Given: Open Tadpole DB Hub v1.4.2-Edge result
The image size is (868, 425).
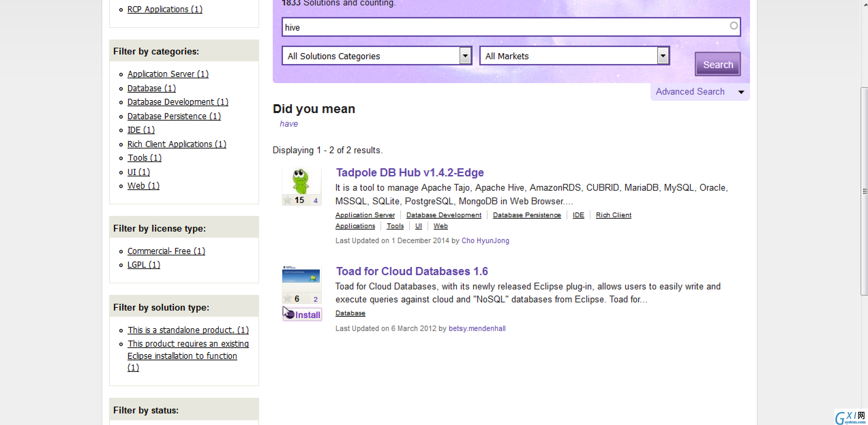Looking at the screenshot, I should tap(409, 172).
